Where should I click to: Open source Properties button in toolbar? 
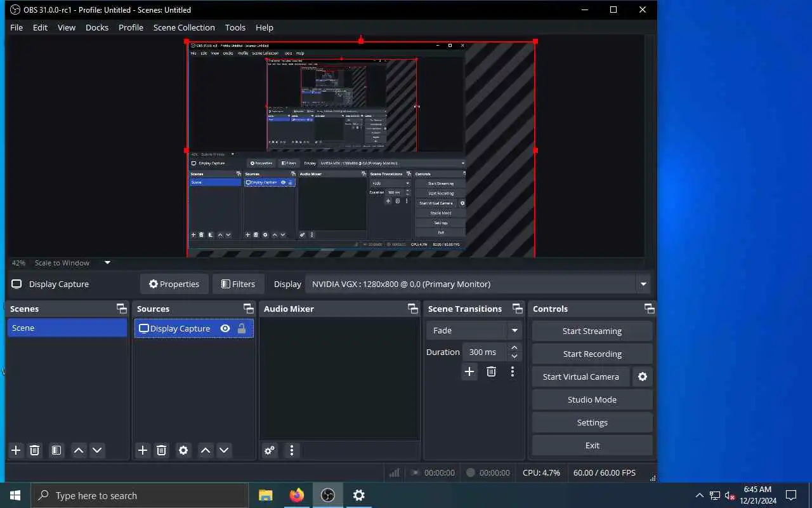click(174, 284)
